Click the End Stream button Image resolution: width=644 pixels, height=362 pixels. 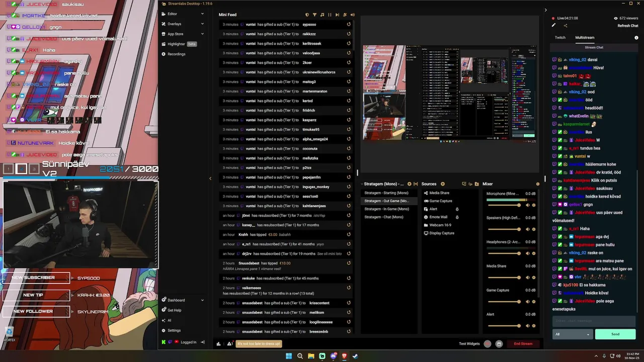point(523,344)
